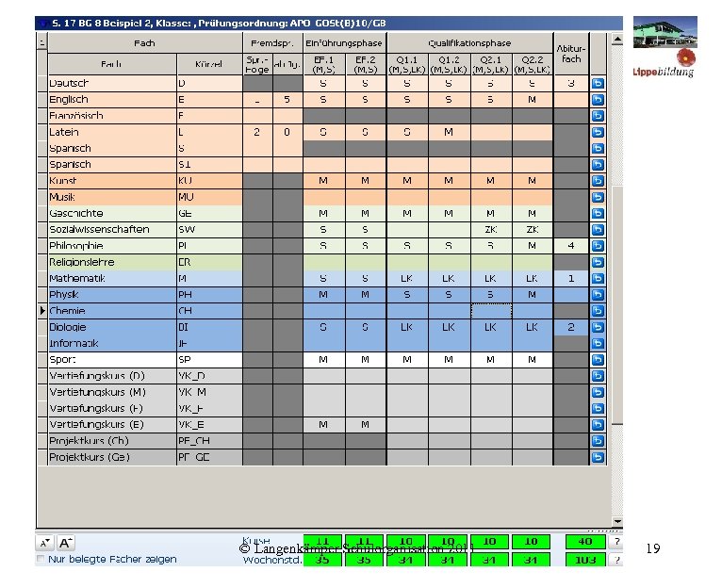Click the blue row icon for Musik
The image size is (722, 588).
[598, 197]
